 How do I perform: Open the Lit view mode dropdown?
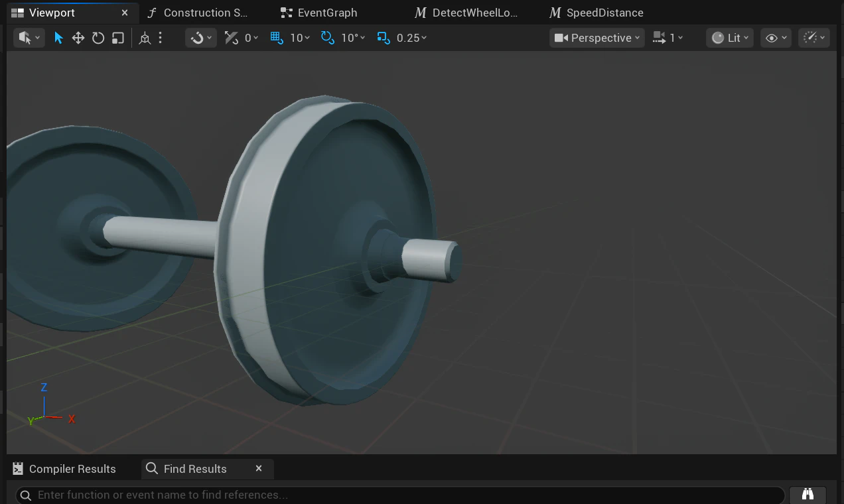tap(730, 38)
